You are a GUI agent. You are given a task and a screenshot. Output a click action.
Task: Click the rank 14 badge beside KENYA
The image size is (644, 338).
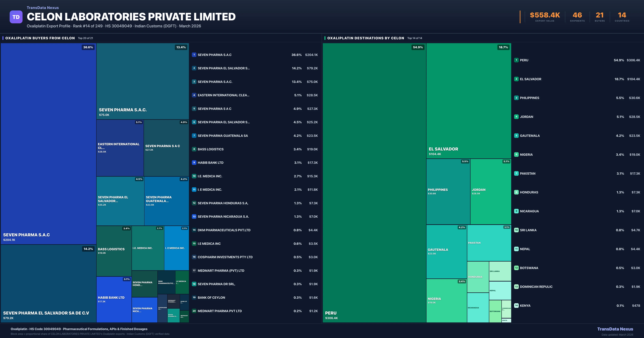point(516,306)
